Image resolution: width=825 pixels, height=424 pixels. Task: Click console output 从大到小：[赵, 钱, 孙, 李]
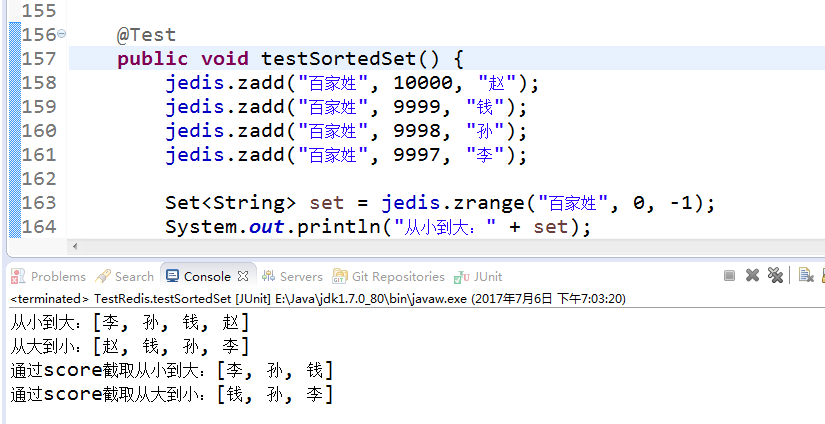click(x=129, y=346)
